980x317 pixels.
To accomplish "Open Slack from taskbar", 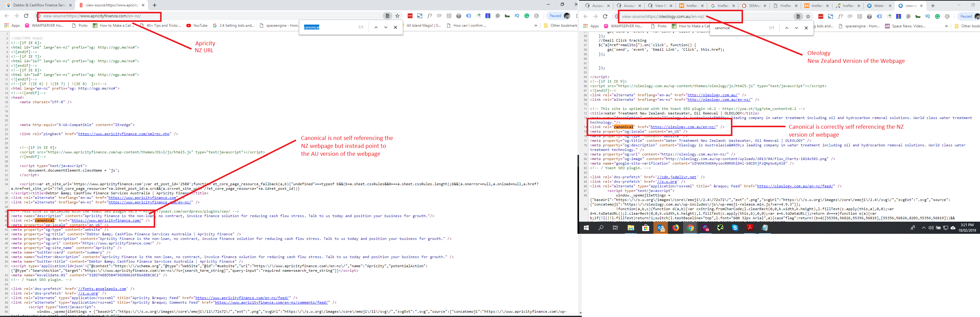I will point(706,228).
